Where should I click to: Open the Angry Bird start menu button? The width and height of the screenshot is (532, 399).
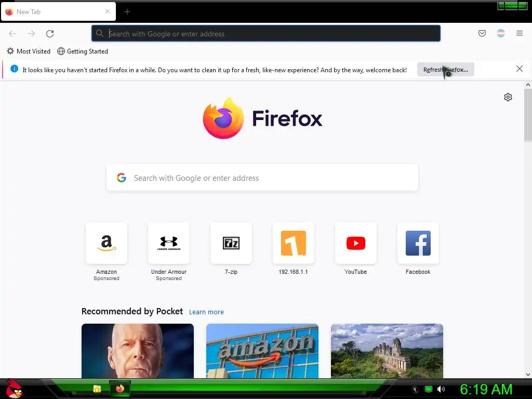pyautogui.click(x=14, y=389)
